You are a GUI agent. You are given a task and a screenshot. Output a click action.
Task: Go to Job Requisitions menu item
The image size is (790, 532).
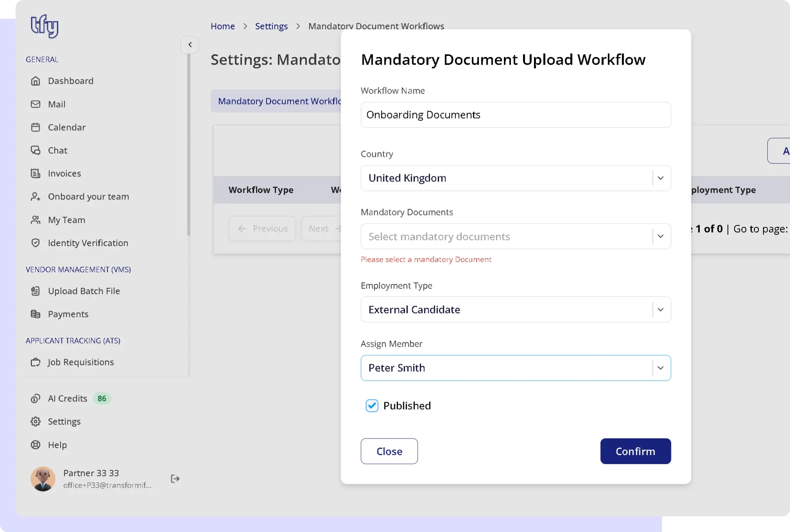pos(81,362)
